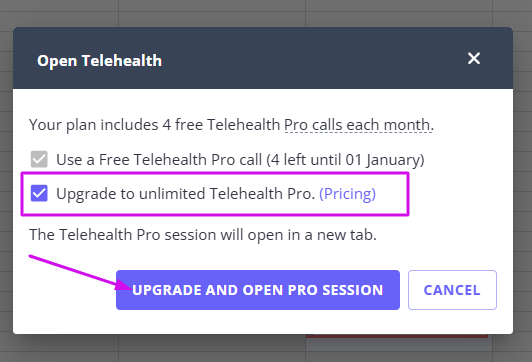532x362 pixels.
Task: Close the Open Telehealth dialog
Action: tap(474, 58)
